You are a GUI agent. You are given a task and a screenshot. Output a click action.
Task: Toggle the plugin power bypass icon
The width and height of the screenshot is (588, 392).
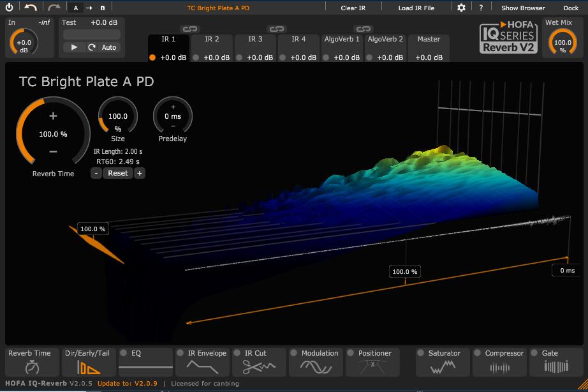9,8
